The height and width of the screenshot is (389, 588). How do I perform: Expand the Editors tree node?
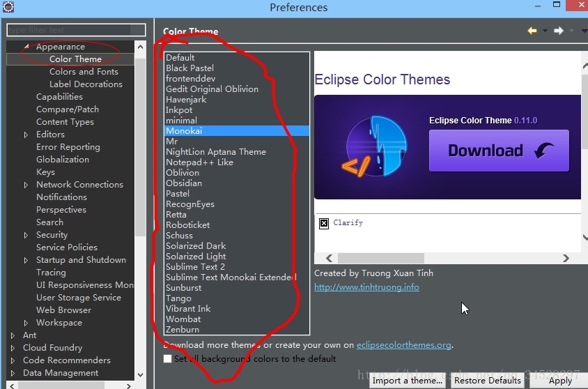click(26, 135)
